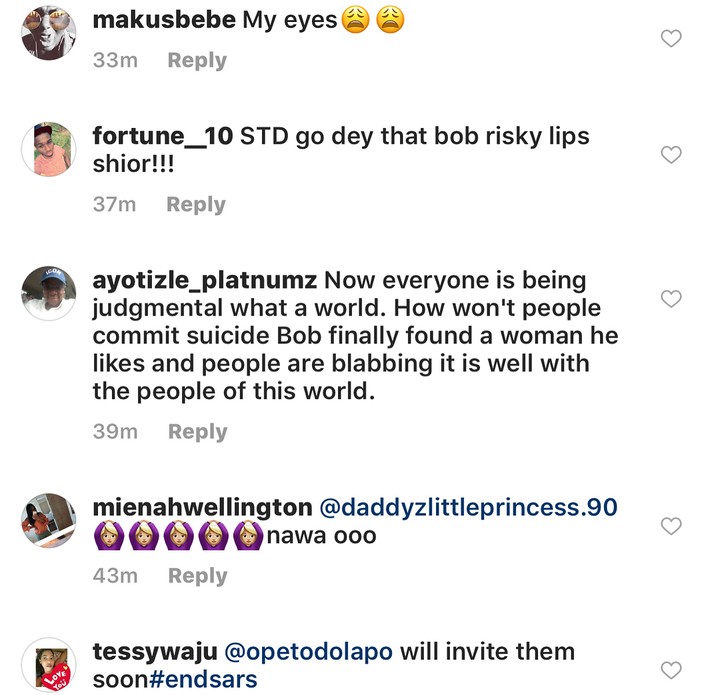Open the ayotizle_platnumz username link
The width and height of the screenshot is (720, 695).
(205, 280)
